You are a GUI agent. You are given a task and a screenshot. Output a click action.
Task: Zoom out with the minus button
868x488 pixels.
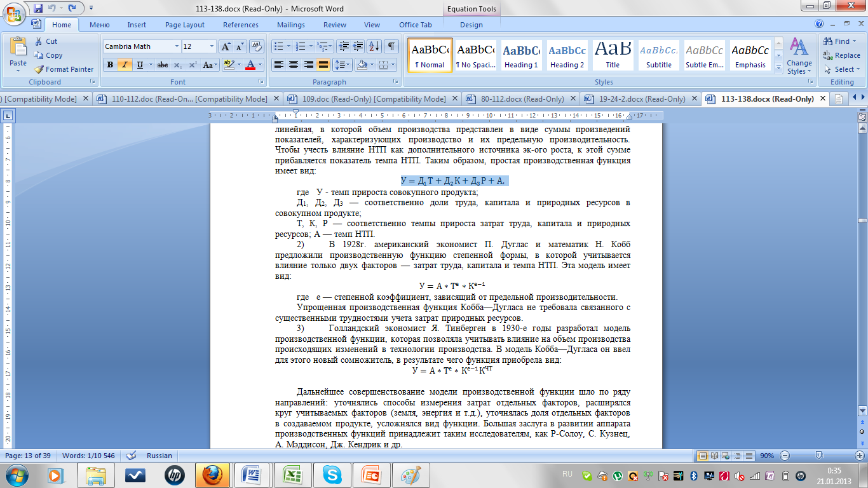[783, 456]
